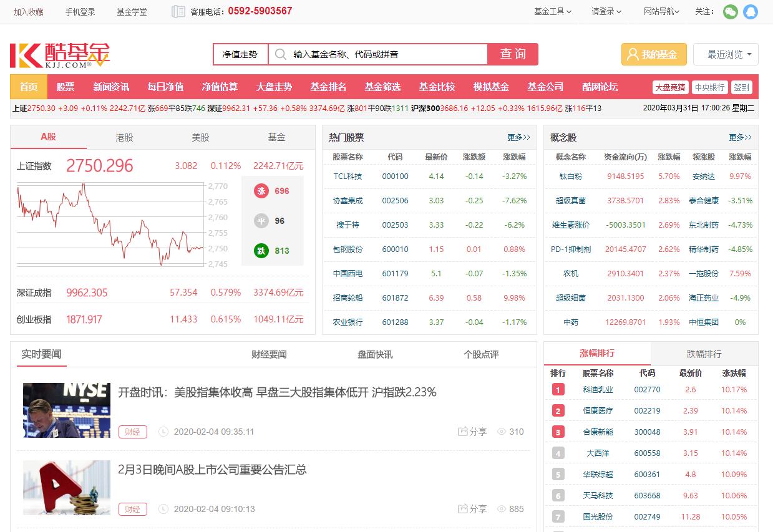
Task: Click rank badge 2 for 恒康医疗
Action: pos(558,411)
